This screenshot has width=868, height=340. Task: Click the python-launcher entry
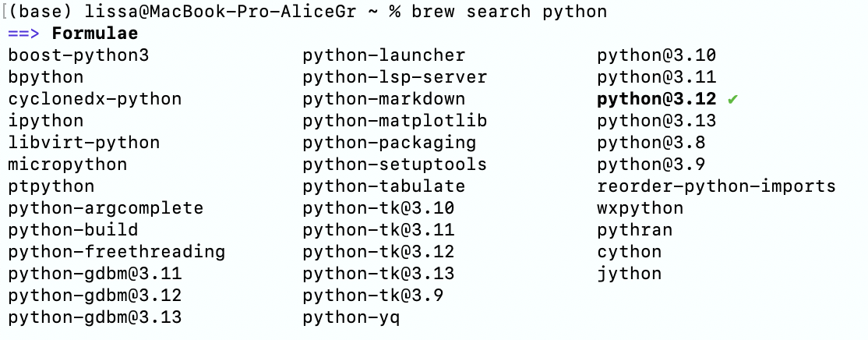pos(384,55)
